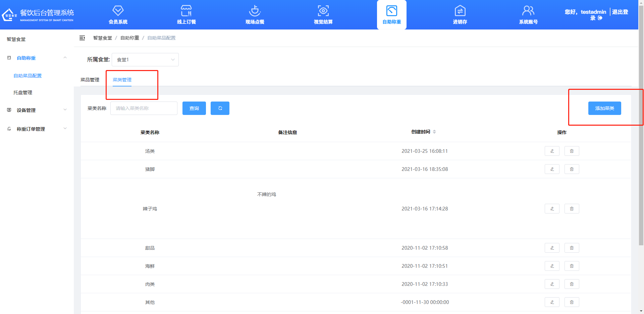This screenshot has width=644, height=314.
Task: Delete the 甜品 category row
Action: pos(572,248)
